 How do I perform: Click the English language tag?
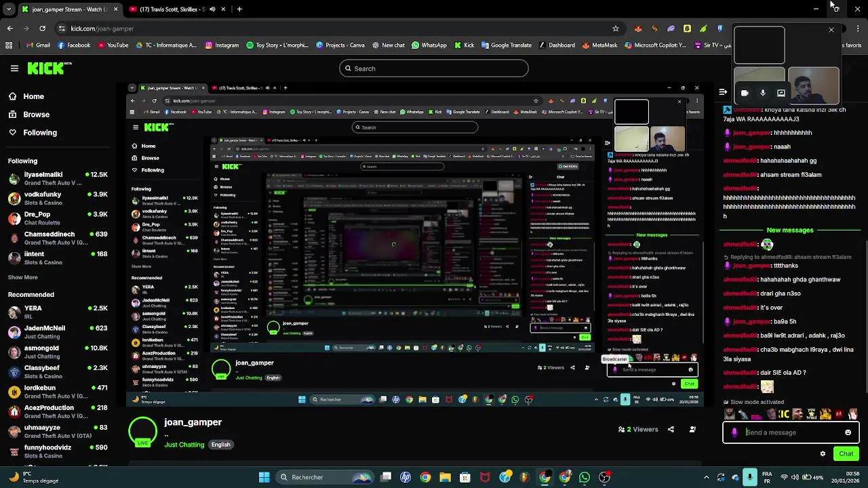point(220,445)
